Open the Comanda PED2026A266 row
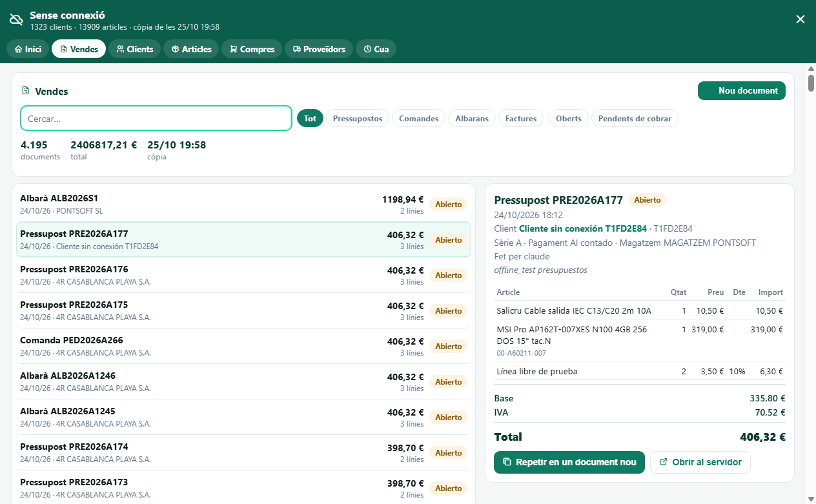 (x=243, y=346)
